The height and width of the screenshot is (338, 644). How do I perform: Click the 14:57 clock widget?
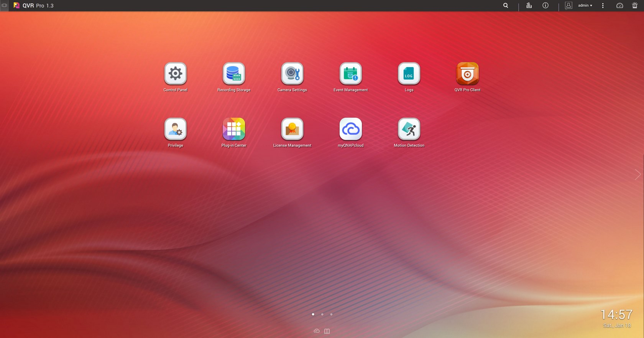616,315
